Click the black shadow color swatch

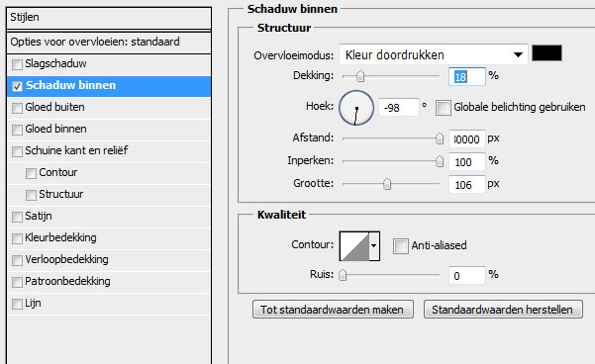[546, 53]
